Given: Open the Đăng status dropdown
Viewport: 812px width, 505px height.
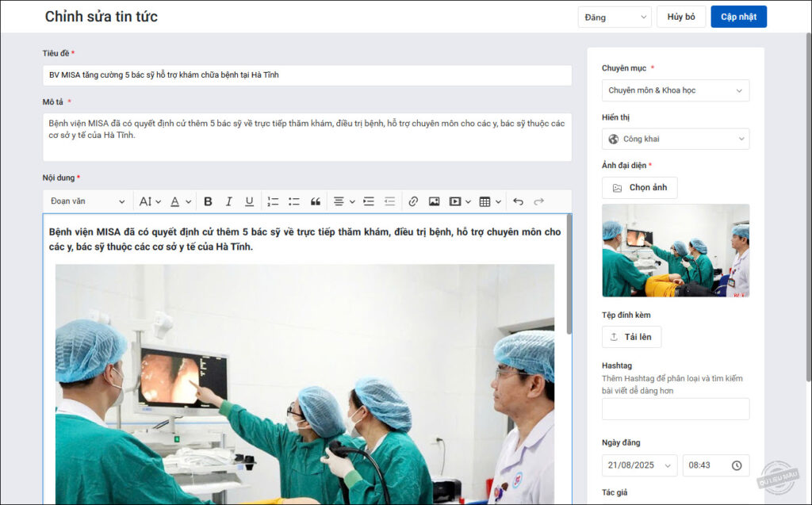Looking at the screenshot, I should point(615,17).
